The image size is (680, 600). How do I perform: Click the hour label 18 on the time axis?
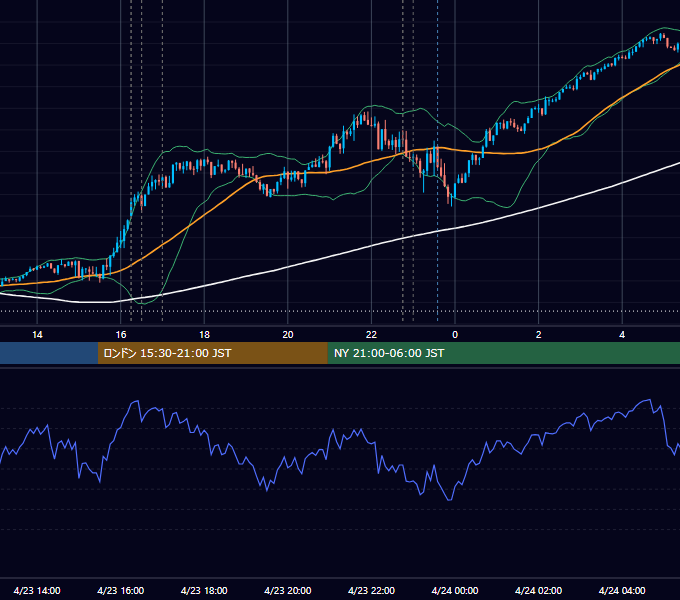pyautogui.click(x=204, y=335)
